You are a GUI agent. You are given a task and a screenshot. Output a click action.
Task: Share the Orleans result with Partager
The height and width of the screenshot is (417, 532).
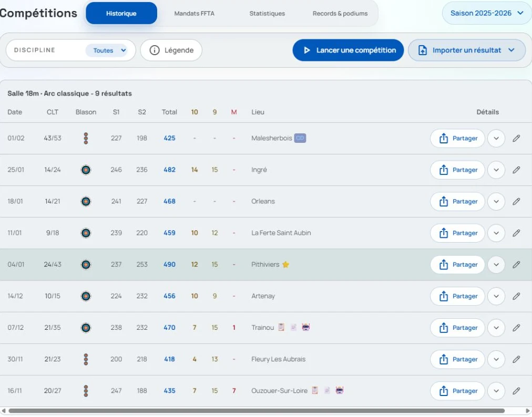tap(457, 201)
